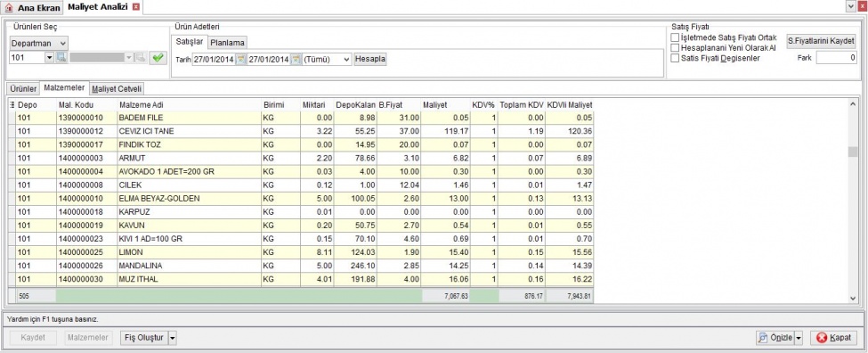Switch to the Maliyet Cetveli tab
The image size is (868, 353).
coord(118,88)
